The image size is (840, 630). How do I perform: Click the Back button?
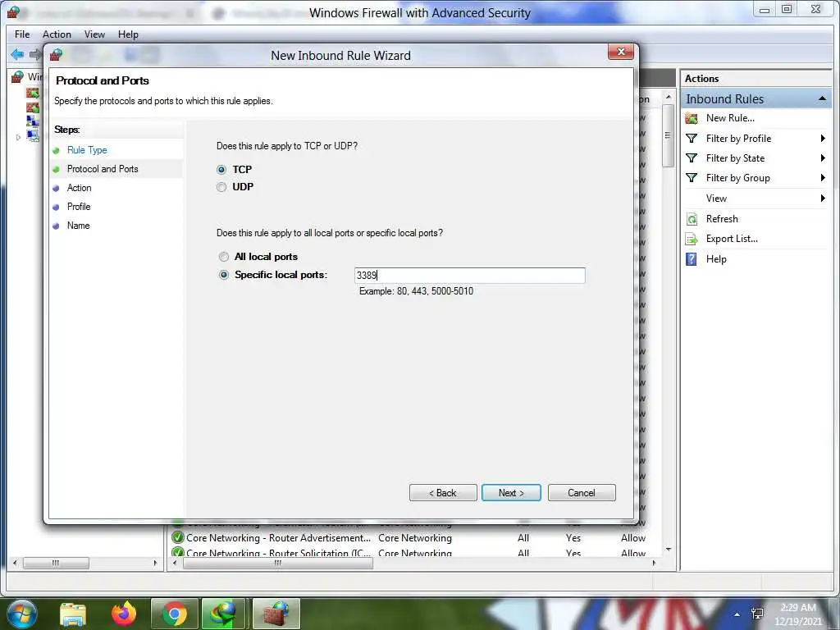(x=443, y=493)
